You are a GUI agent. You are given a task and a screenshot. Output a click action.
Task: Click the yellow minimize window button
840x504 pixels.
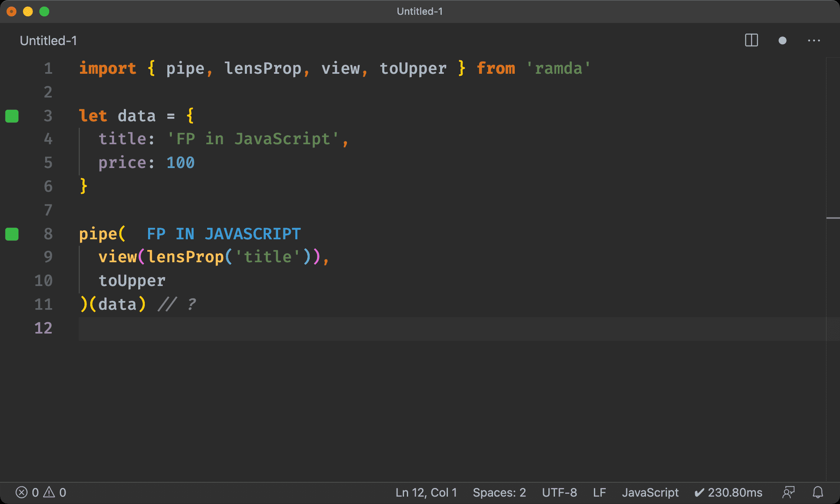tap(28, 11)
